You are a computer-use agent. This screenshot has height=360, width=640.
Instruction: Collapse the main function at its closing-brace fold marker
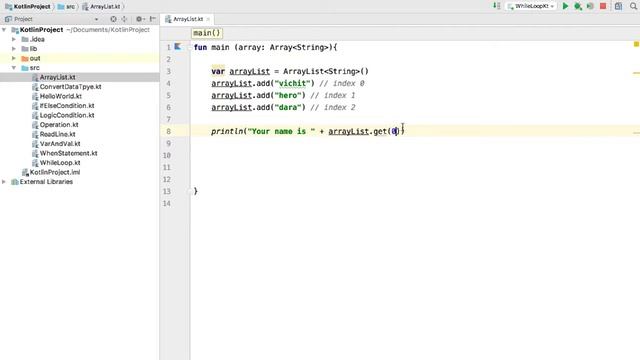[x=189, y=191]
